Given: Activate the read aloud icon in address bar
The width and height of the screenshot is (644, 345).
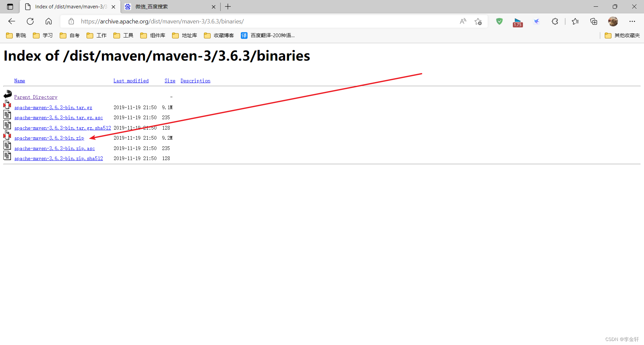Looking at the screenshot, I should tap(463, 21).
